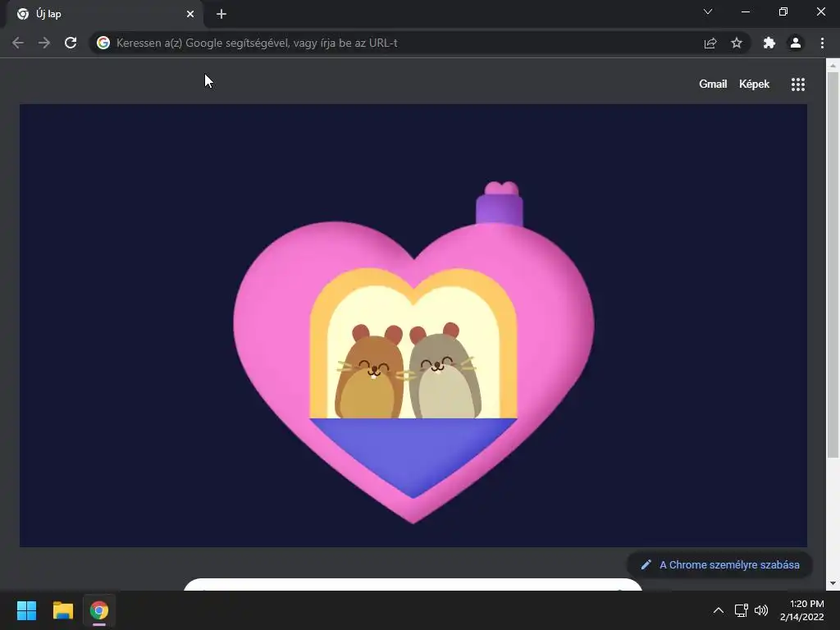
Task: Minimize the Chrome window
Action: pyautogui.click(x=746, y=11)
